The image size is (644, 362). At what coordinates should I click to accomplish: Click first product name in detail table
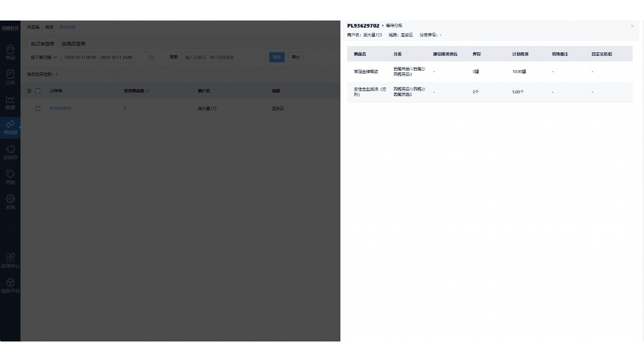pos(366,71)
